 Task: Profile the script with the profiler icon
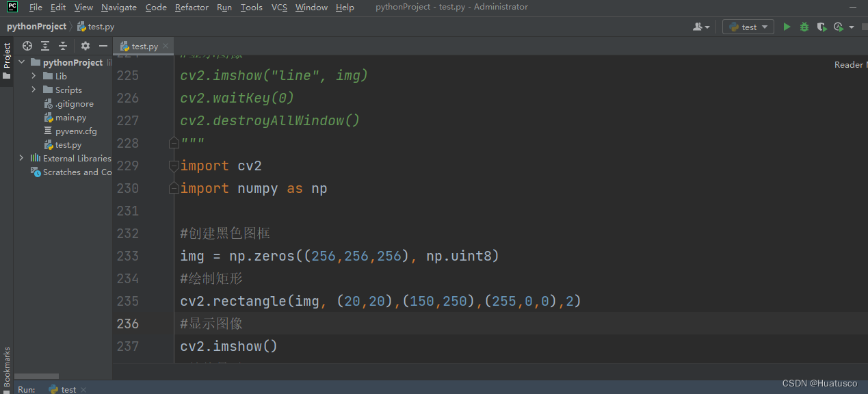(x=837, y=26)
